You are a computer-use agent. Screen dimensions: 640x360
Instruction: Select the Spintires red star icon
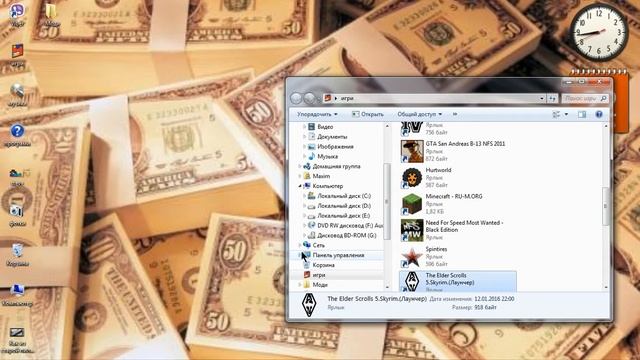(x=412, y=257)
